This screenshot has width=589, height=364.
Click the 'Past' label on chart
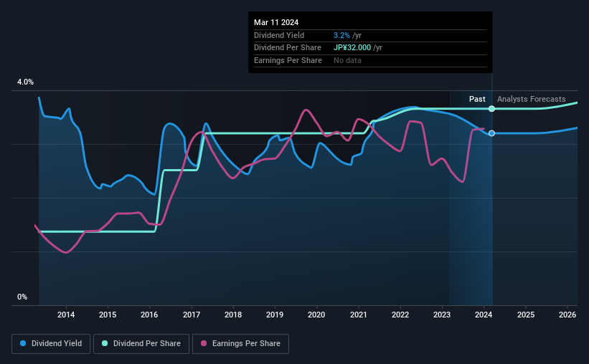tap(477, 99)
